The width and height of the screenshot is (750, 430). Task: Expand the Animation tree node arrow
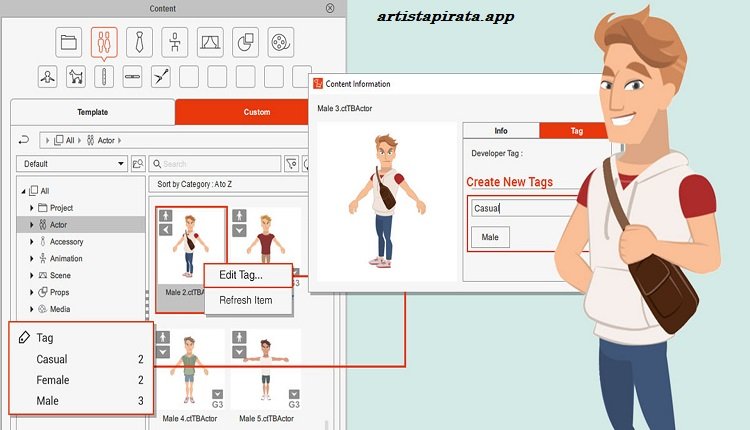[x=32, y=258]
